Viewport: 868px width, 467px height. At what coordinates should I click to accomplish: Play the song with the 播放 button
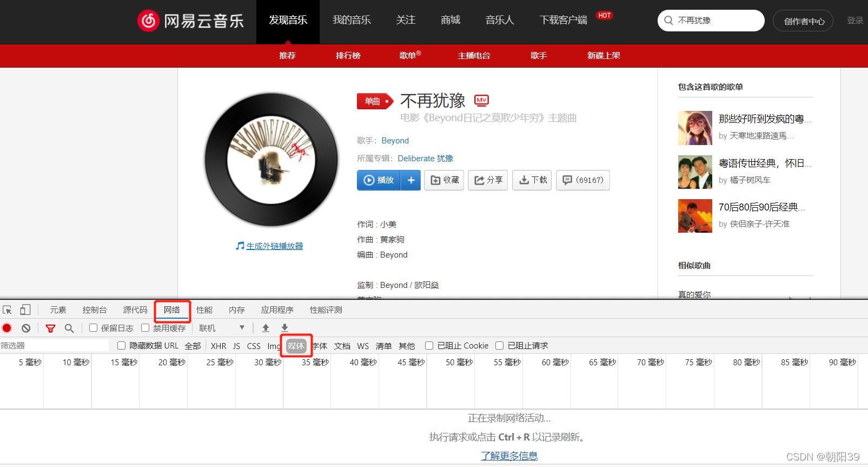click(x=379, y=180)
